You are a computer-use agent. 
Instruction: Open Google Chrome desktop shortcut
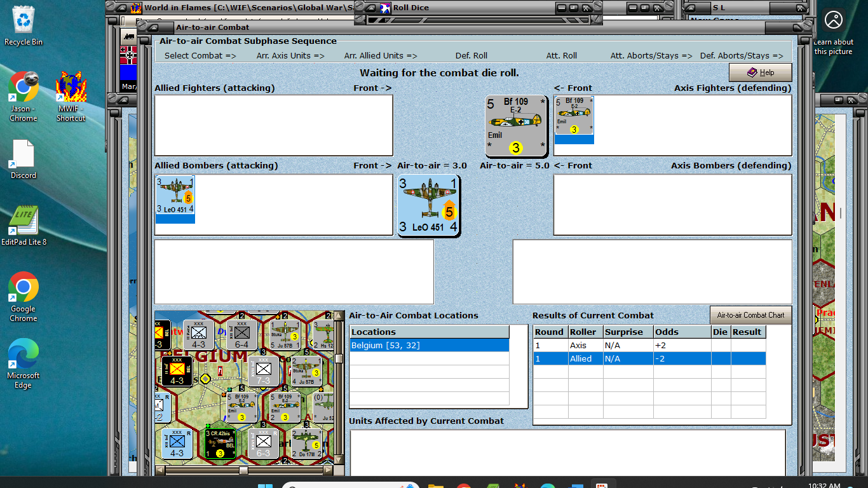[24, 297]
